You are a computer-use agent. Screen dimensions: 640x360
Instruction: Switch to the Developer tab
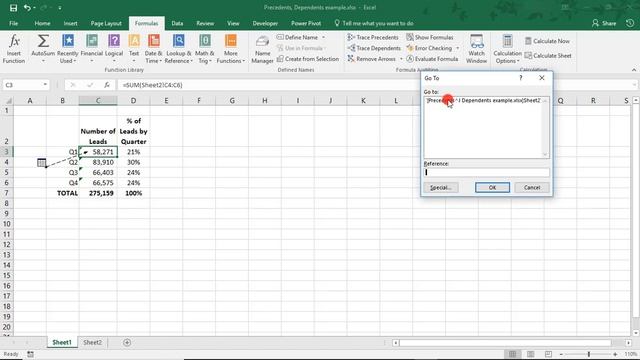(265, 23)
